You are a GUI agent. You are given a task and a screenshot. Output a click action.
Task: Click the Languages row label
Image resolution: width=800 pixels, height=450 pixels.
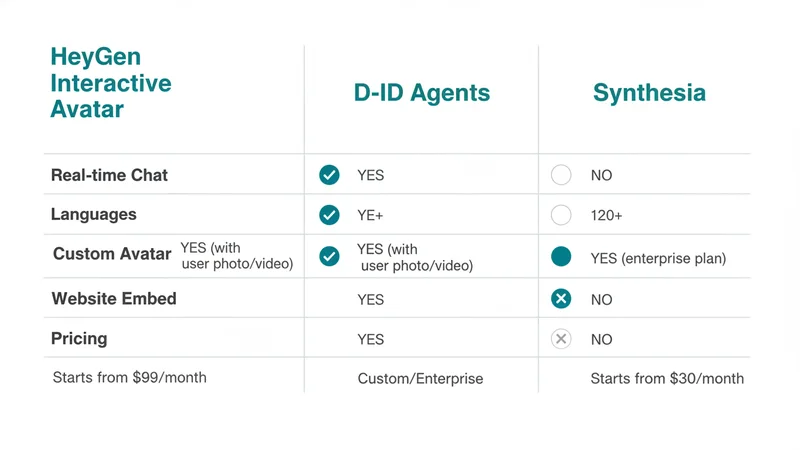pos(93,215)
